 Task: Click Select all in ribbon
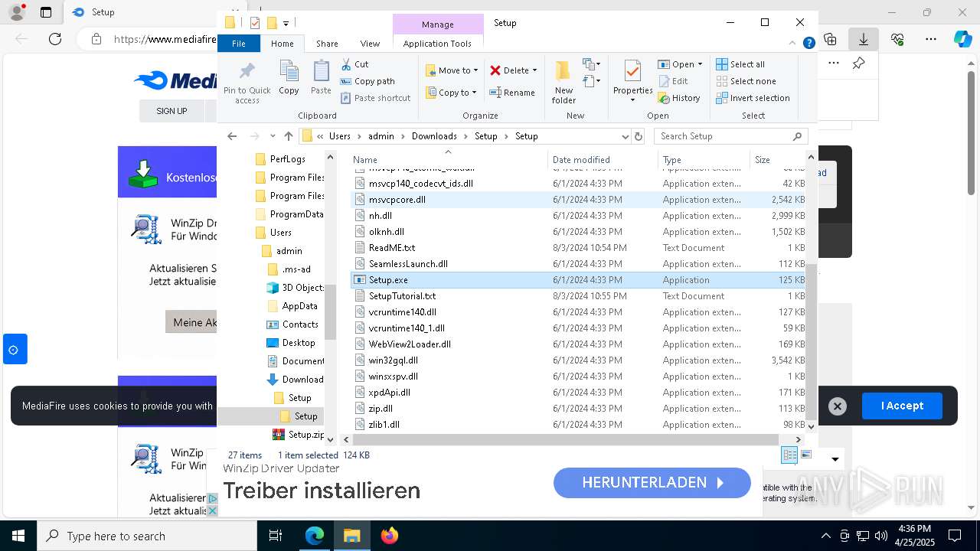[x=740, y=64]
